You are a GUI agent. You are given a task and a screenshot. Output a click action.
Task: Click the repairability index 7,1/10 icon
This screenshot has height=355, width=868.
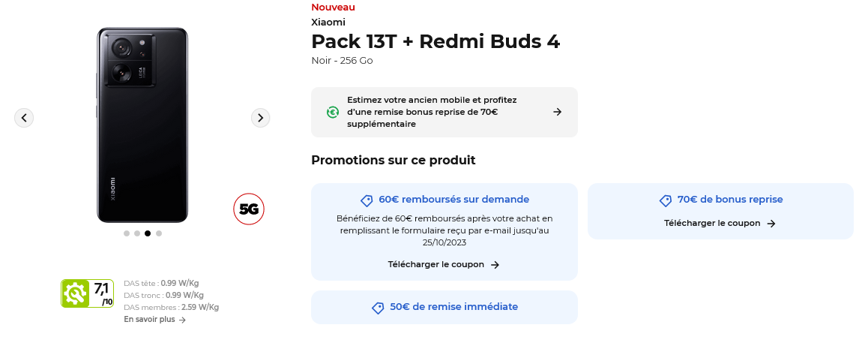coord(87,293)
